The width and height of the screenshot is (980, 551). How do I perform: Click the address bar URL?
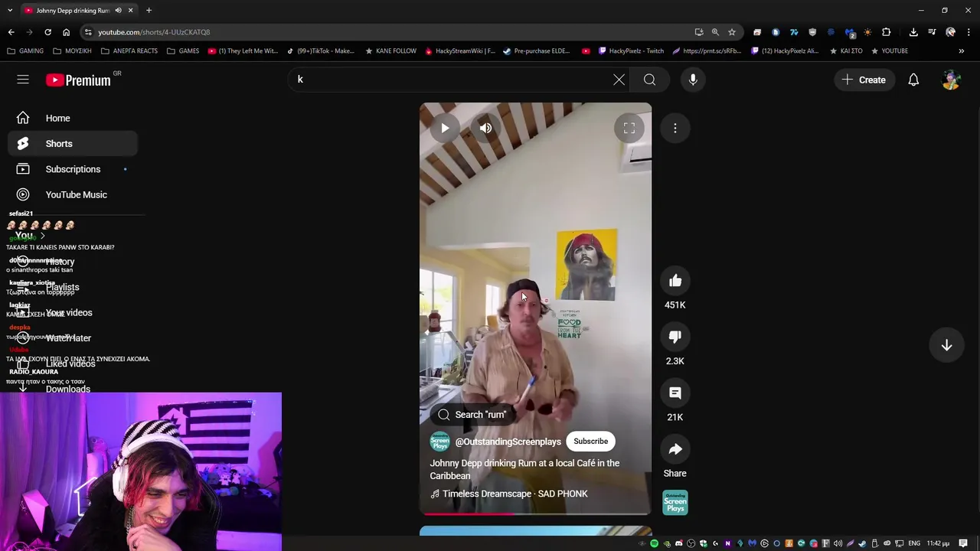click(154, 32)
